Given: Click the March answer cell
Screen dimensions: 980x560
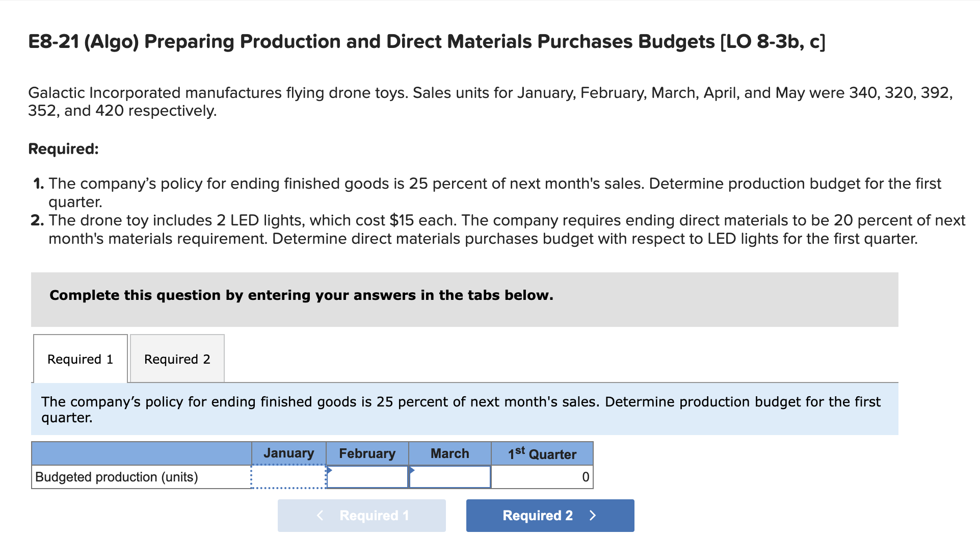Looking at the screenshot, I should point(449,477).
